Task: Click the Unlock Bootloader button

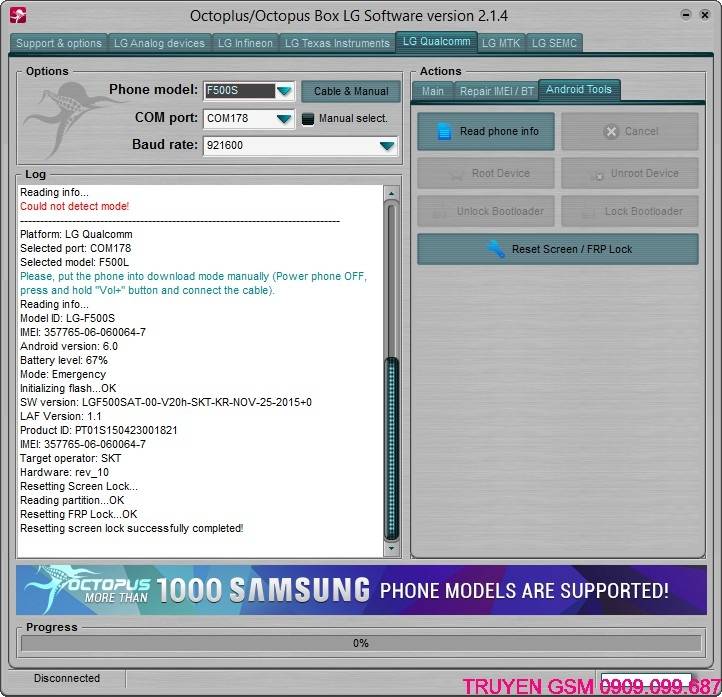Action: (486, 211)
